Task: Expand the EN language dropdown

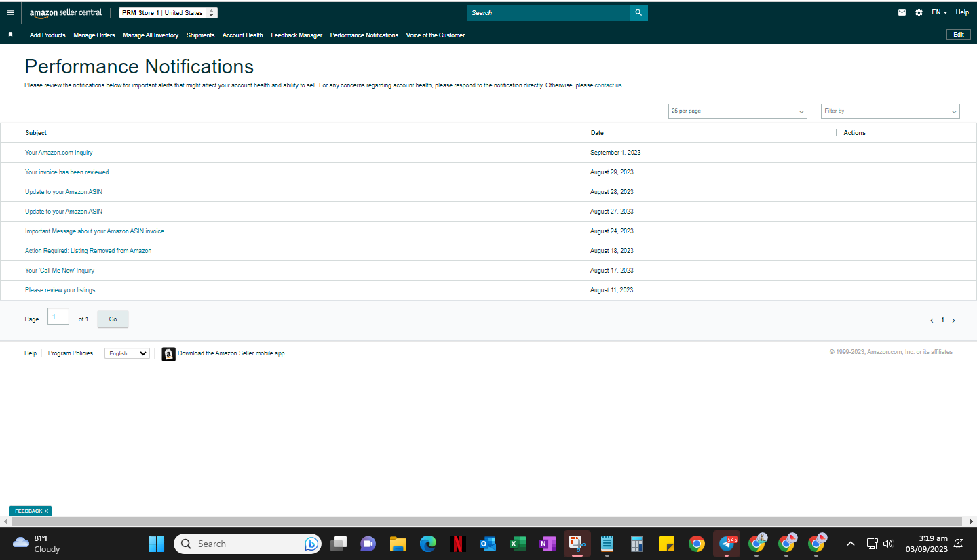Action: click(939, 13)
